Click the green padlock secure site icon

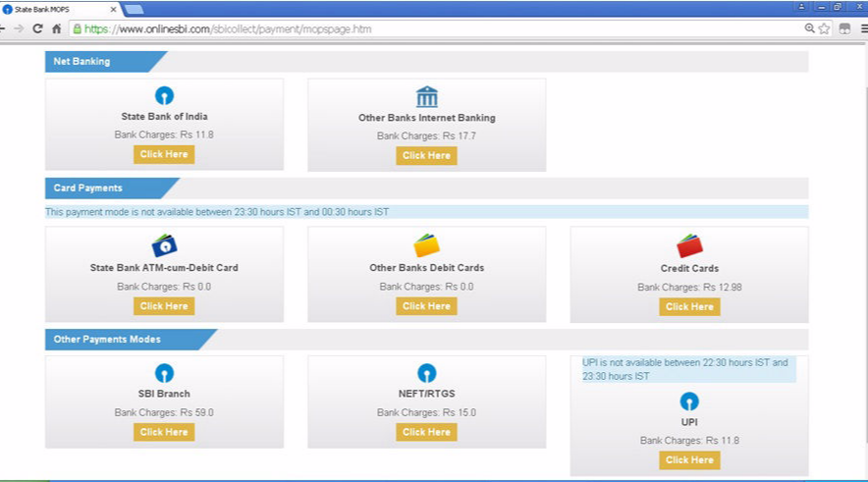pos(77,28)
